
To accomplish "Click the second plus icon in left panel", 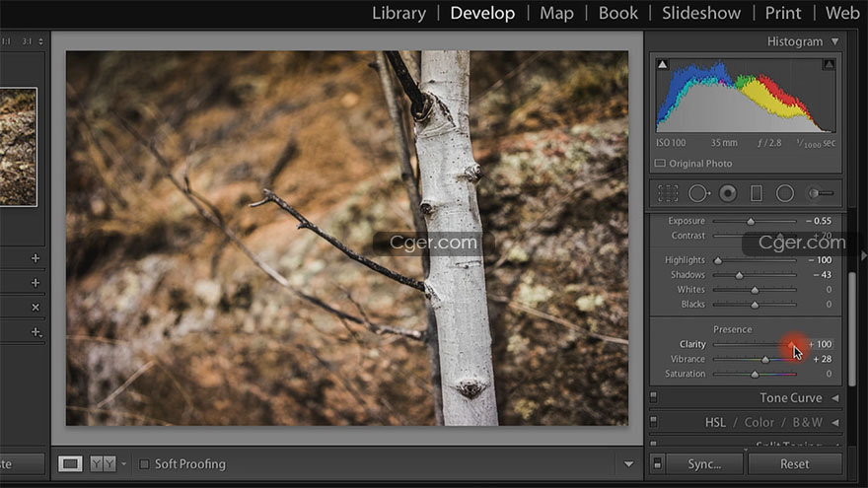I will click(36, 283).
